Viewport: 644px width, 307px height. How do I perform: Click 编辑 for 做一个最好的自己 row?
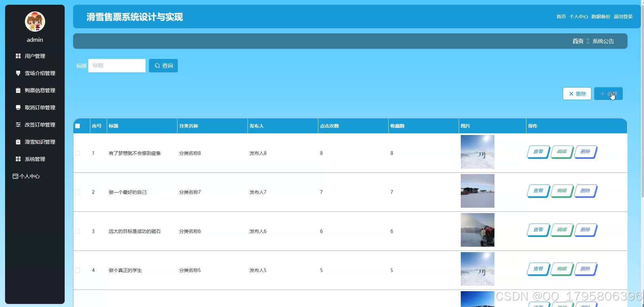[561, 191]
